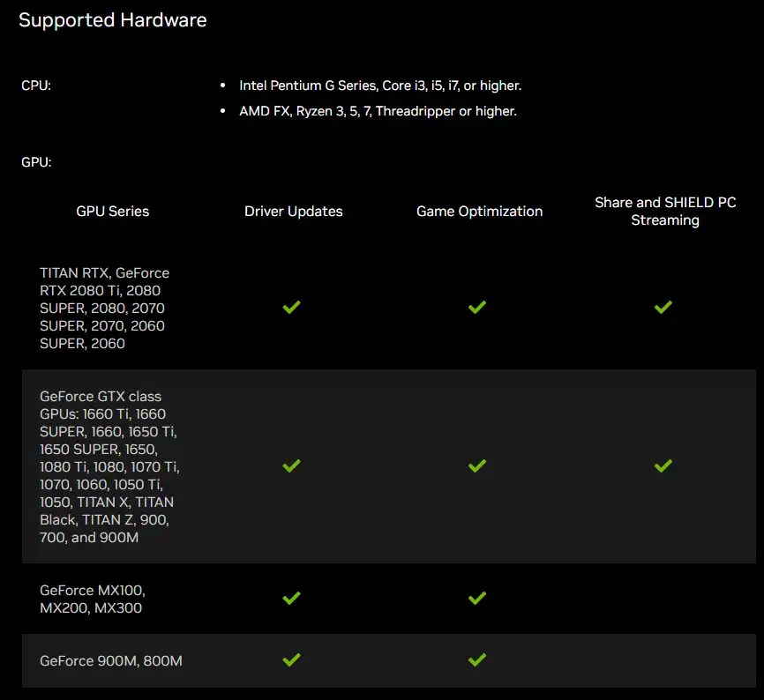Click the AMD FX, Ryzen bullet text
Screen dimensions: 764x700
(x=378, y=111)
